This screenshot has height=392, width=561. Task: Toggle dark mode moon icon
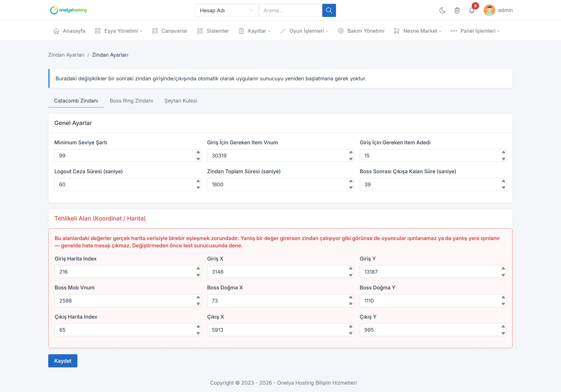click(x=442, y=10)
